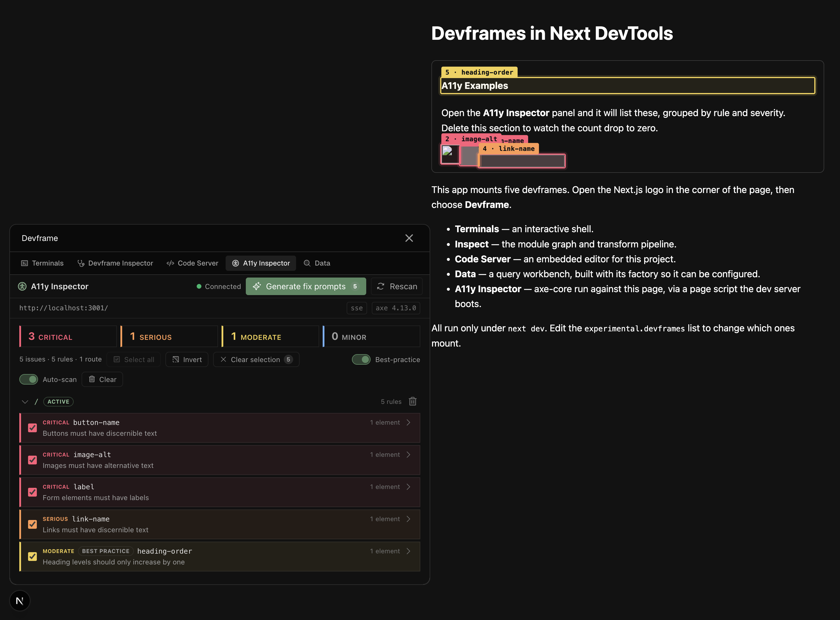Expand the image-alt rule chevron
This screenshot has width=840, height=620.
[x=409, y=455]
